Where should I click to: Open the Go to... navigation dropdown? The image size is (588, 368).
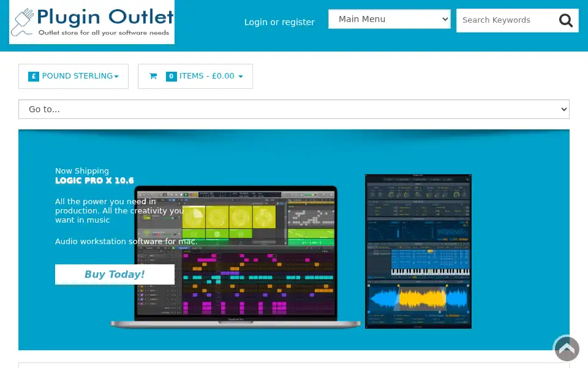click(x=294, y=109)
